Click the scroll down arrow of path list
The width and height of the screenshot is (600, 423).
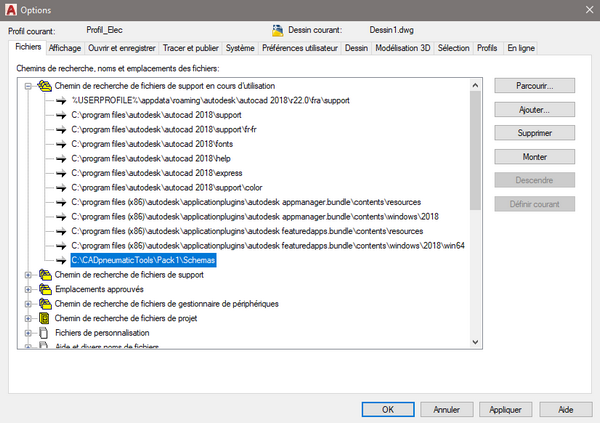(475, 342)
